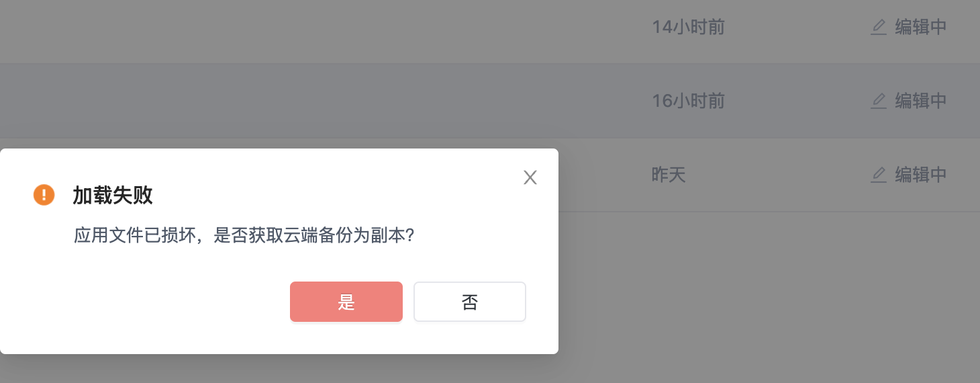Screen dimensions: 980x383
Task: Click the 编辑中 label in the 14小时前 row
Action: click(921, 27)
